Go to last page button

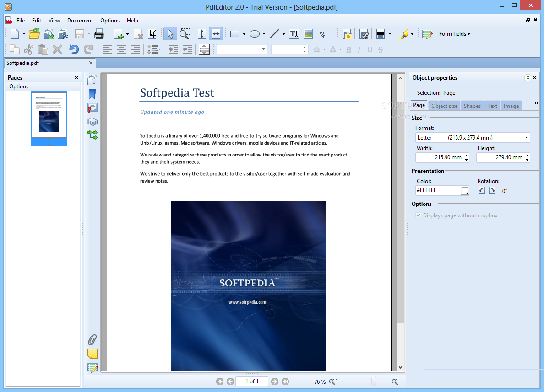(x=285, y=381)
